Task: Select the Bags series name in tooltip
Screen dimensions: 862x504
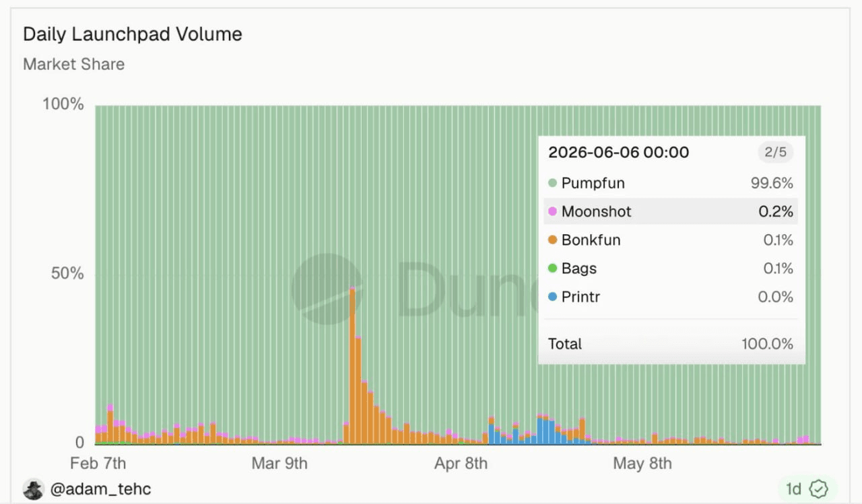Action: [x=579, y=268]
